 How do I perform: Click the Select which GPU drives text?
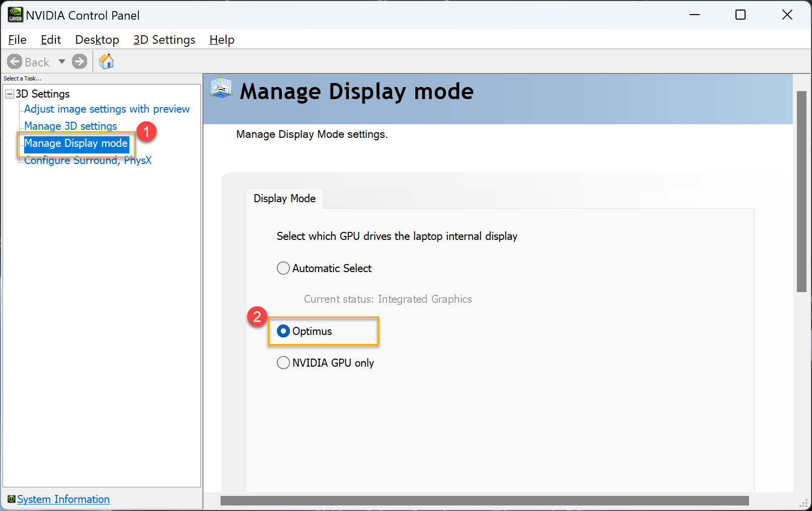point(397,236)
